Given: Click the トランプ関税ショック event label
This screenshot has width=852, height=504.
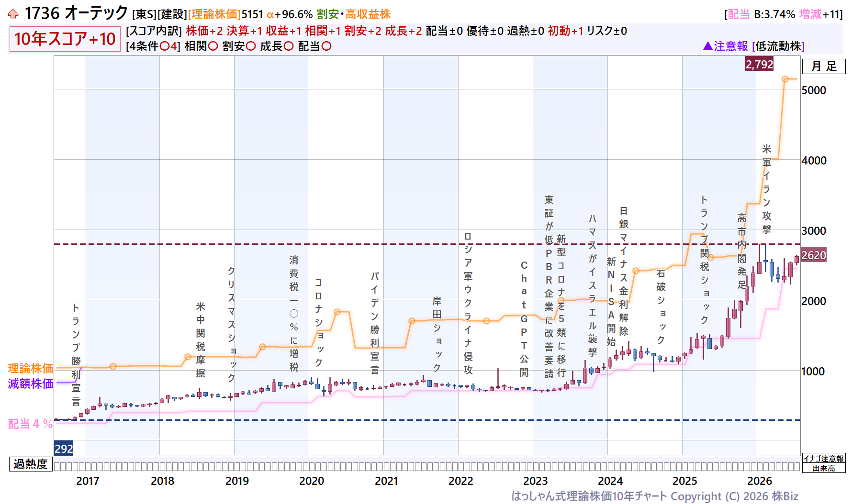Looking at the screenshot, I should point(705,259).
